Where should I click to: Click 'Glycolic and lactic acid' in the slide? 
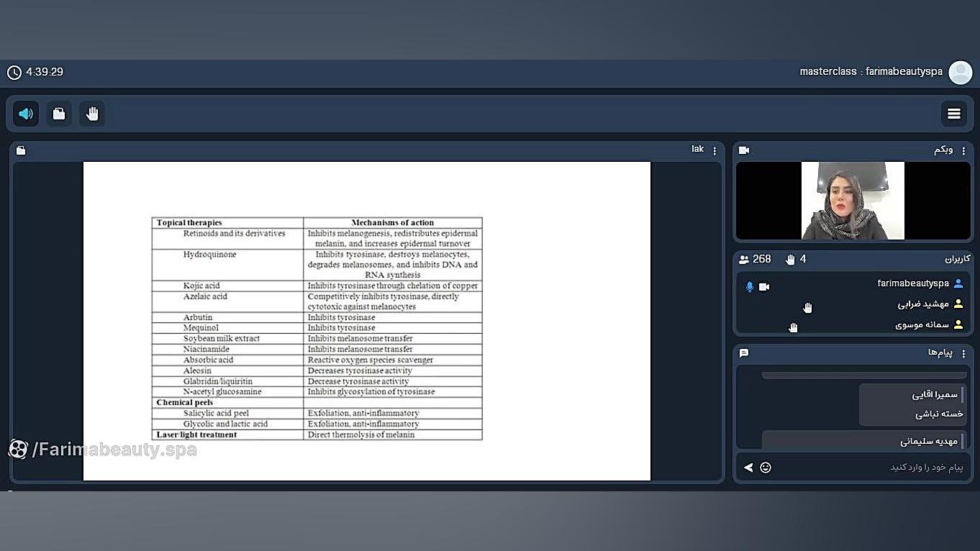pos(225,424)
